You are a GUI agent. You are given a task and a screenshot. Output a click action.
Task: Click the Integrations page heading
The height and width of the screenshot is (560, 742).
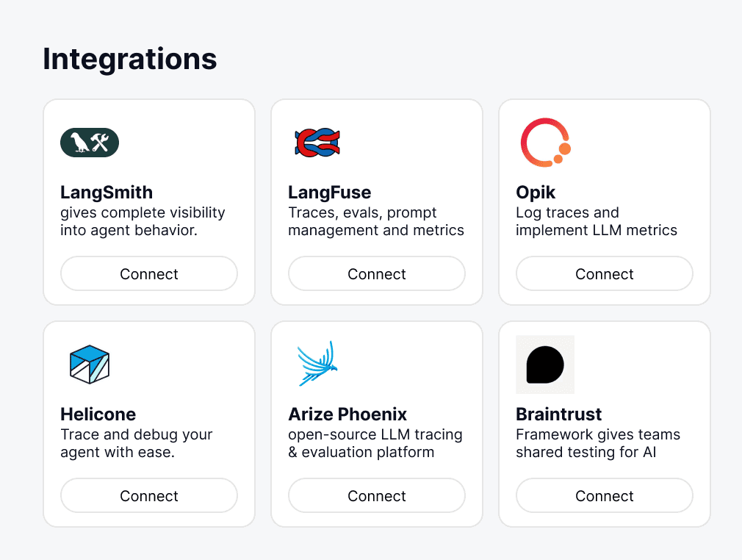click(130, 59)
